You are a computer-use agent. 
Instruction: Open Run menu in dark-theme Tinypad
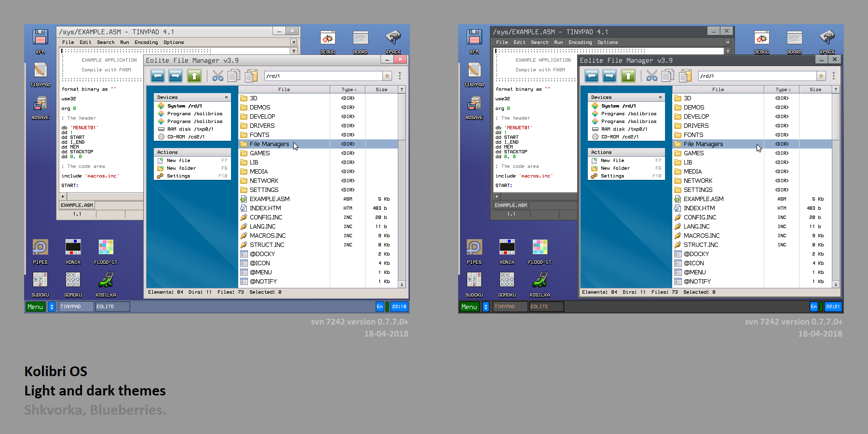558,42
